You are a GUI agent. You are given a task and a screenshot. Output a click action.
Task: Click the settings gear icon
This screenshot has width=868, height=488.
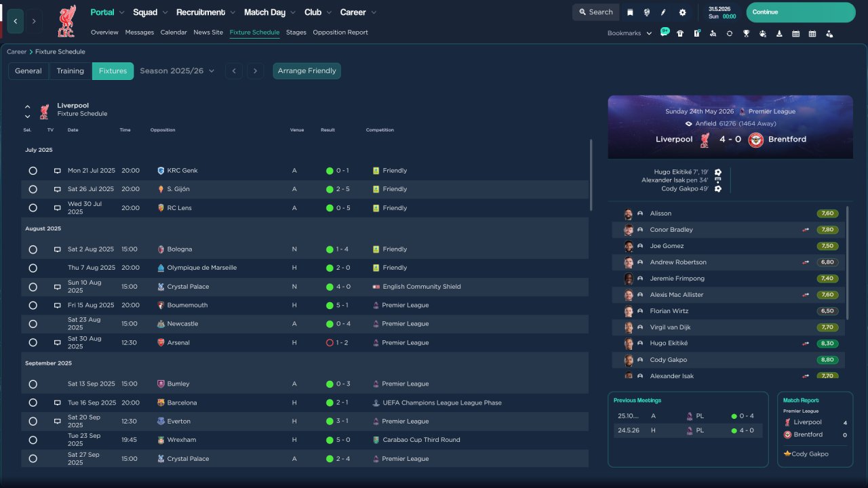point(682,12)
